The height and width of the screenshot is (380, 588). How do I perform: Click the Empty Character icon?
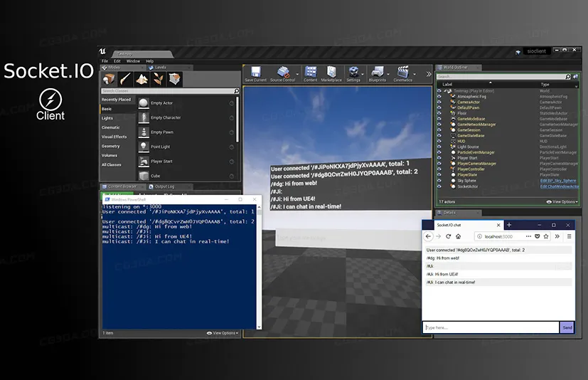pyautogui.click(x=143, y=117)
